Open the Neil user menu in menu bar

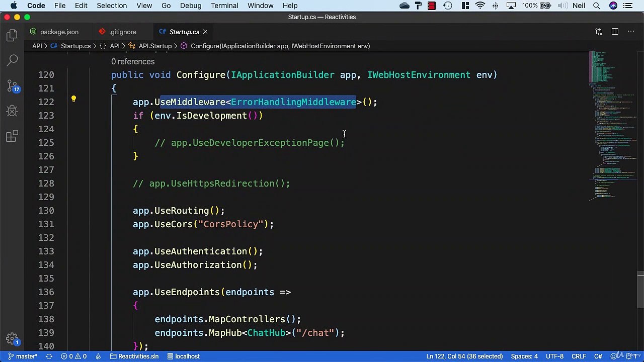click(579, 6)
